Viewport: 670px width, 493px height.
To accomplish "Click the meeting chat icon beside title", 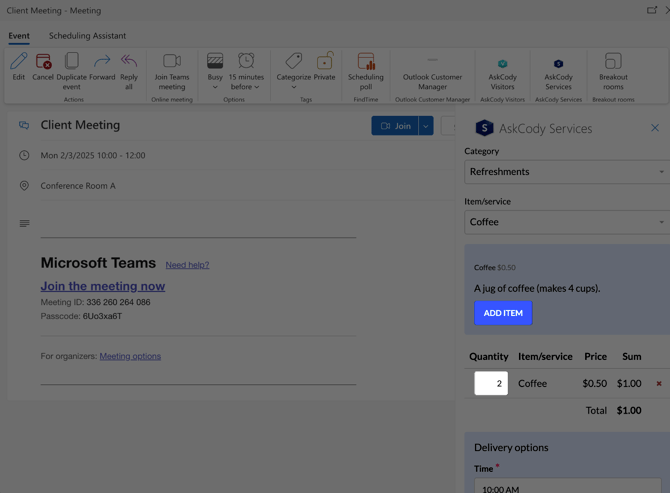I will point(24,125).
